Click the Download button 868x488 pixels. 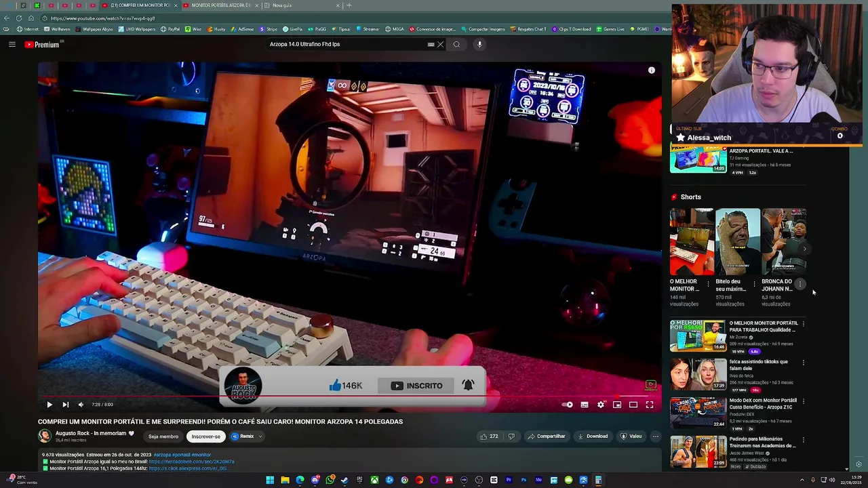coord(593,436)
